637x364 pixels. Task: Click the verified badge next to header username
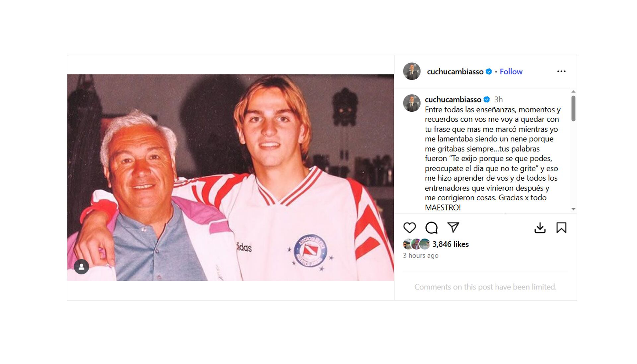pos(489,72)
